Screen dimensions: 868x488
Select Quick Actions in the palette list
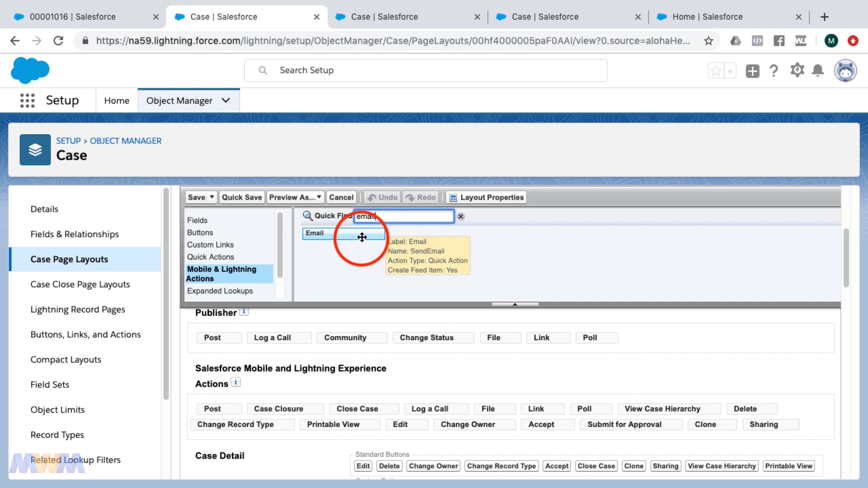(211, 257)
